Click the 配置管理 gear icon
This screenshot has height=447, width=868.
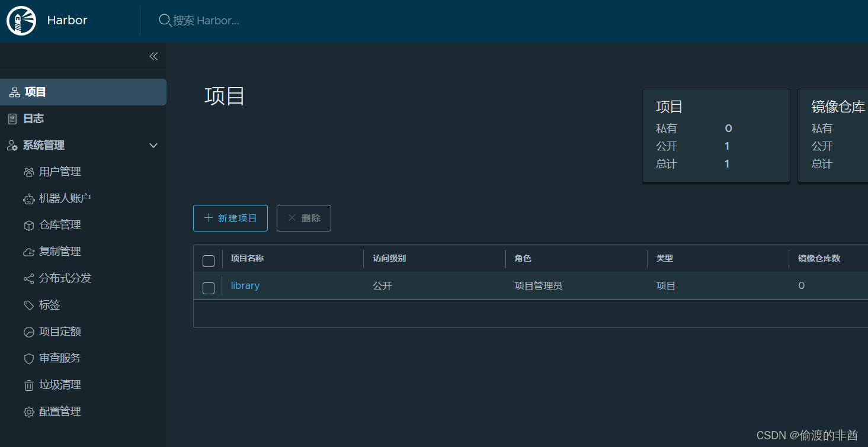28,412
